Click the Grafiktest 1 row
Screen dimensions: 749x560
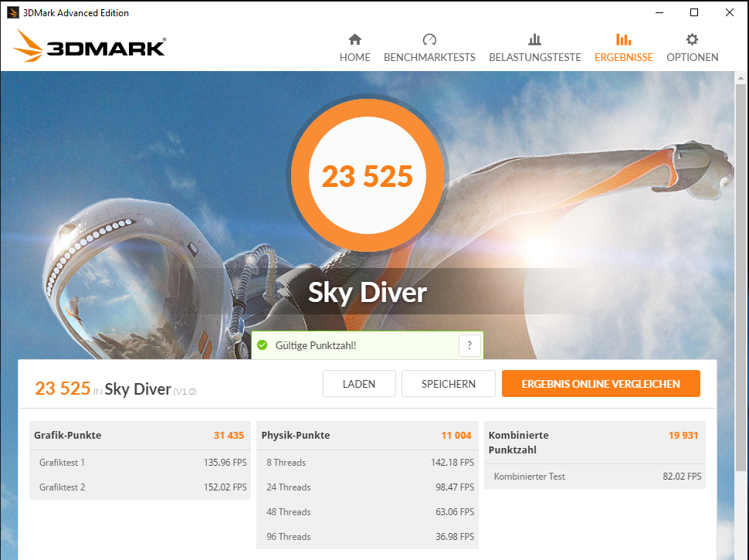tap(140, 463)
